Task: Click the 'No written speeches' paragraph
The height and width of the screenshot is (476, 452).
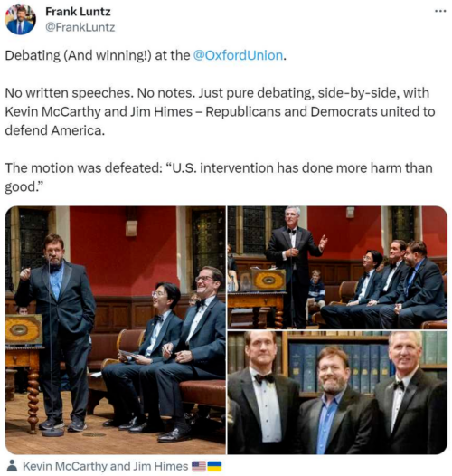Action: 220,111
